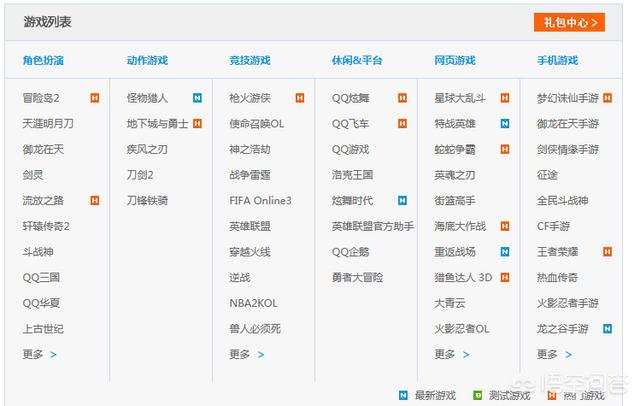The height and width of the screenshot is (406, 640).
Task: Click the 测试游戏 legend icon
Action: click(x=477, y=395)
